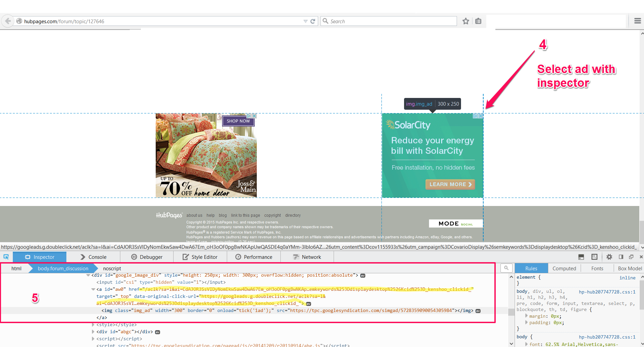The image size is (644, 347).
Task: Select body.forum_discussion breadcrumb
Action: coord(63,268)
